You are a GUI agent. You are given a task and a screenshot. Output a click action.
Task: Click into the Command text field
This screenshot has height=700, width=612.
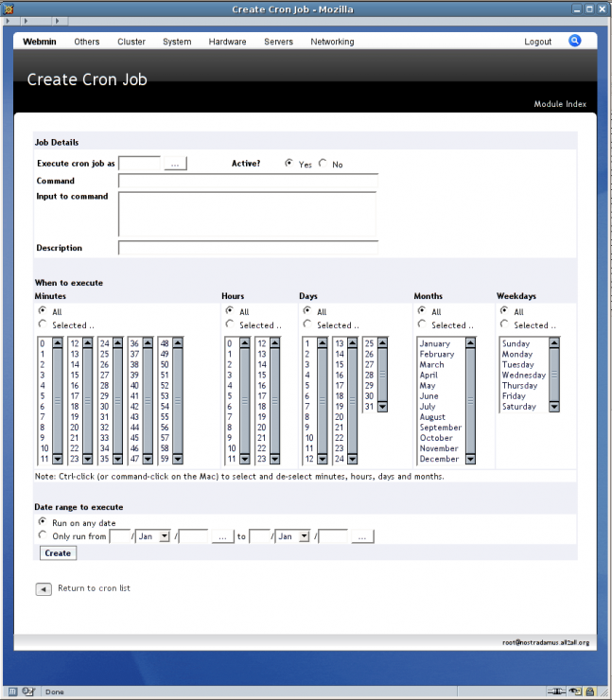248,181
